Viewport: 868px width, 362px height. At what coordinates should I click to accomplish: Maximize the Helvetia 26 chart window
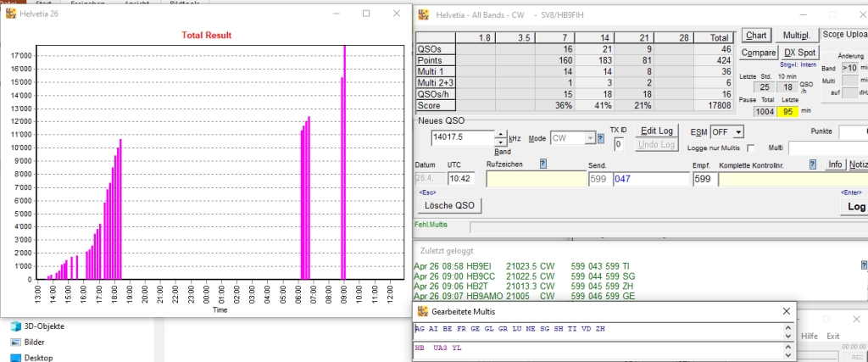366,14
